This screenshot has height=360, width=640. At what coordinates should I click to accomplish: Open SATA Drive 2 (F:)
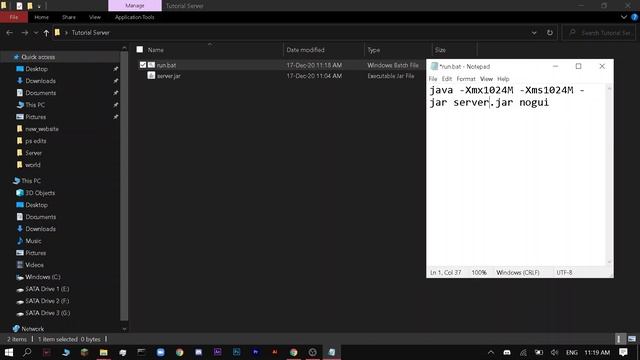tap(47, 301)
